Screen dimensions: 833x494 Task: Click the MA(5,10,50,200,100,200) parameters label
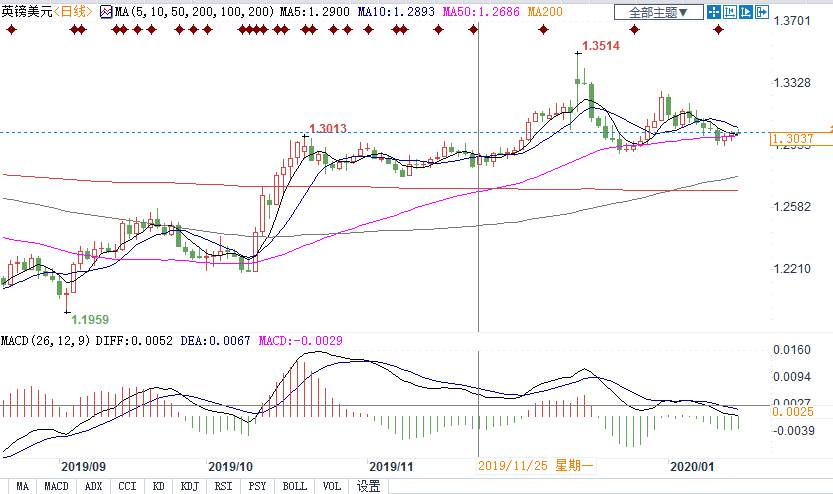194,12
